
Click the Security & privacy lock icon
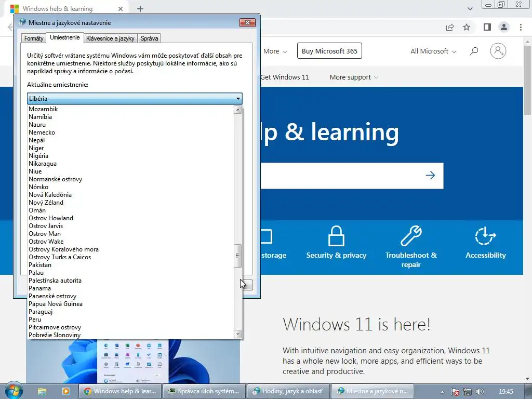(x=336, y=236)
